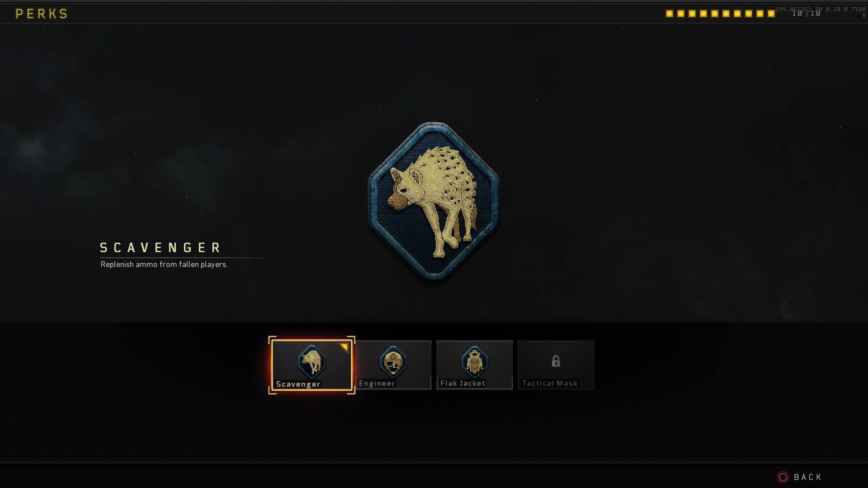868x488 pixels.
Task: Click the SCAVENGER perk heading
Action: point(160,248)
